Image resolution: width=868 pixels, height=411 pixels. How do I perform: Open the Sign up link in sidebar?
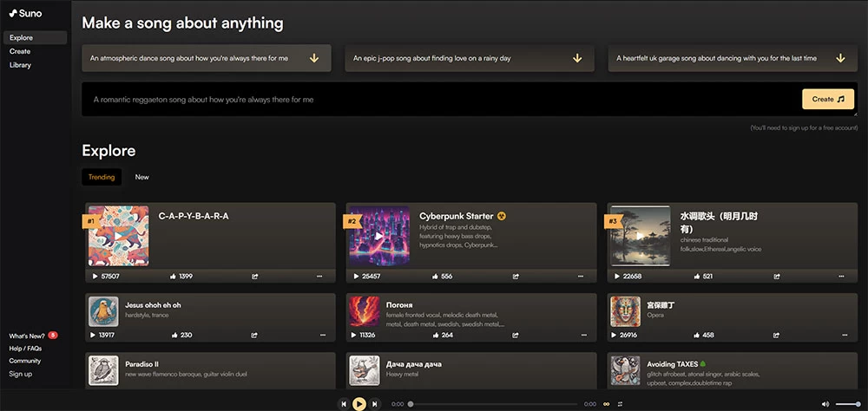click(21, 374)
